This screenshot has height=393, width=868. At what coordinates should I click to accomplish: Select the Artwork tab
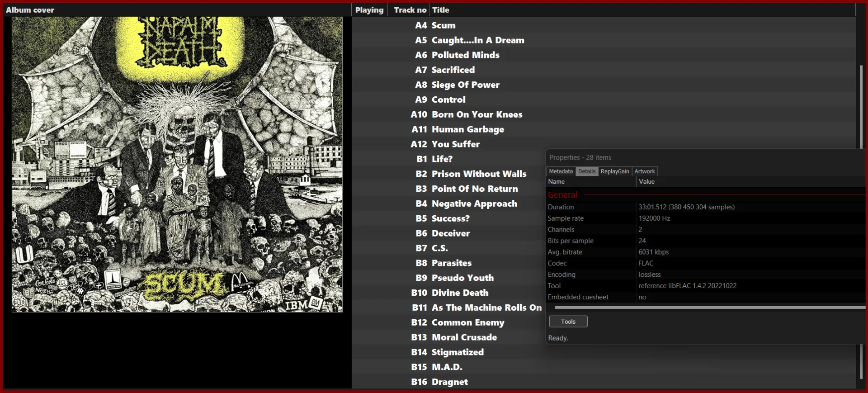(644, 171)
